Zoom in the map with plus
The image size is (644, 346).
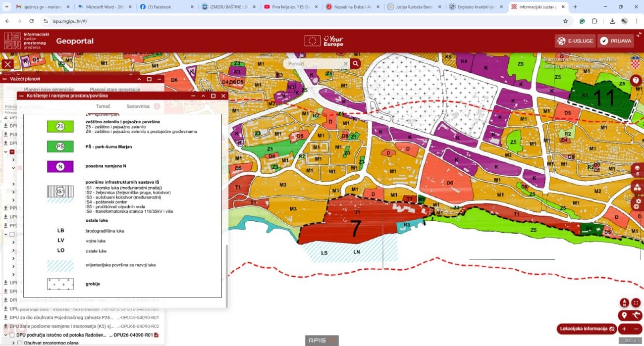click(624, 329)
